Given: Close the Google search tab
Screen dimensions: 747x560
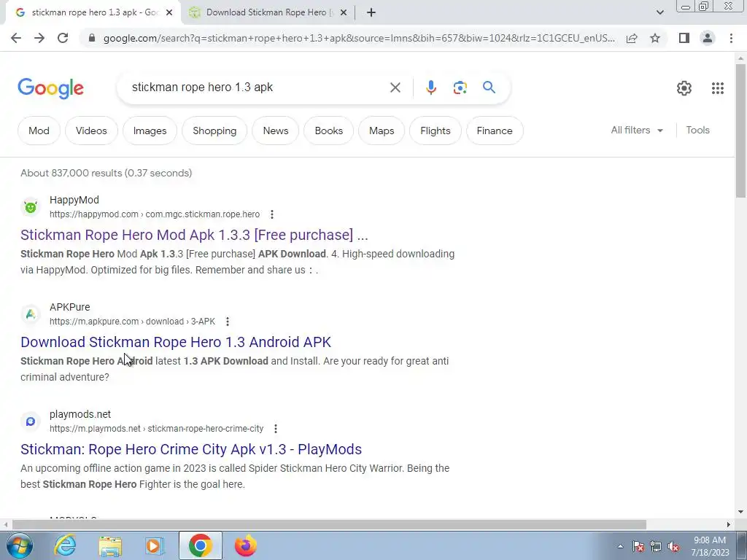Looking at the screenshot, I should coord(169,12).
